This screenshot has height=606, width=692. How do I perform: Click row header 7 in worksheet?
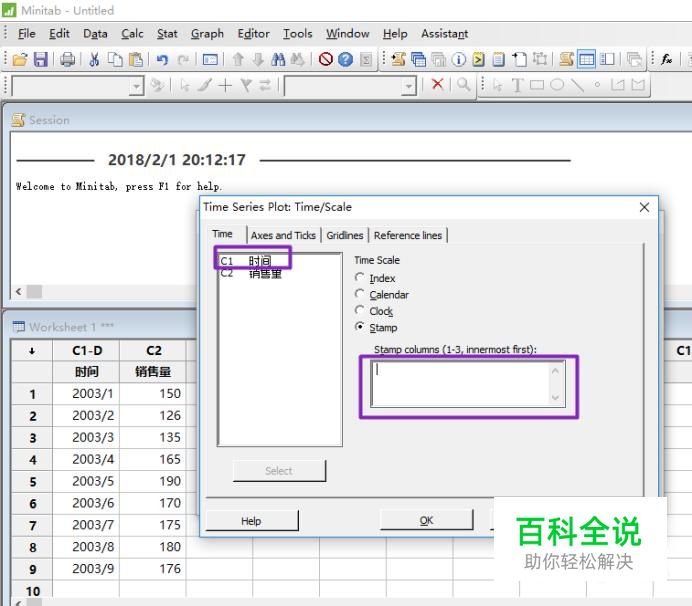tap(32, 525)
